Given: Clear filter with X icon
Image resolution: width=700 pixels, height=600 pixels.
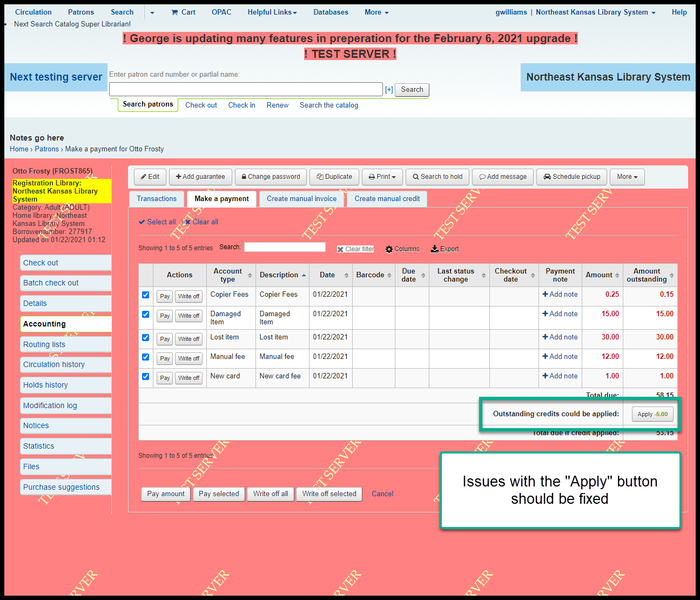Looking at the screenshot, I should (x=355, y=249).
